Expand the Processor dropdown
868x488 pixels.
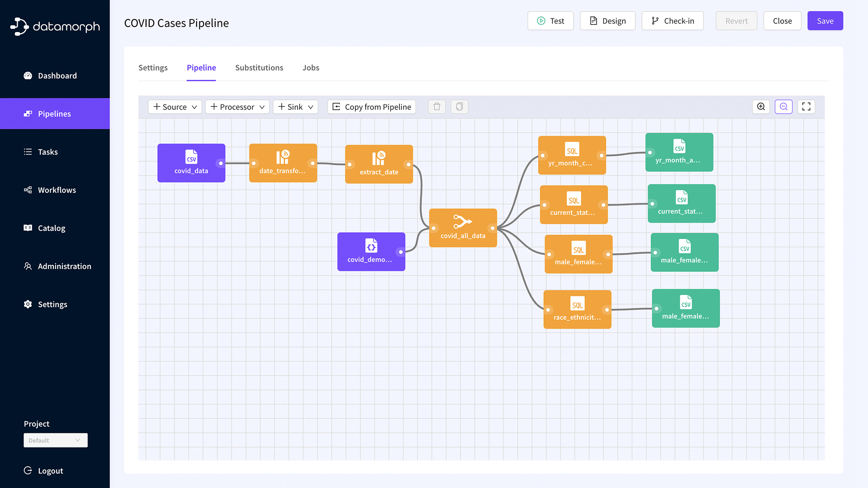(237, 107)
